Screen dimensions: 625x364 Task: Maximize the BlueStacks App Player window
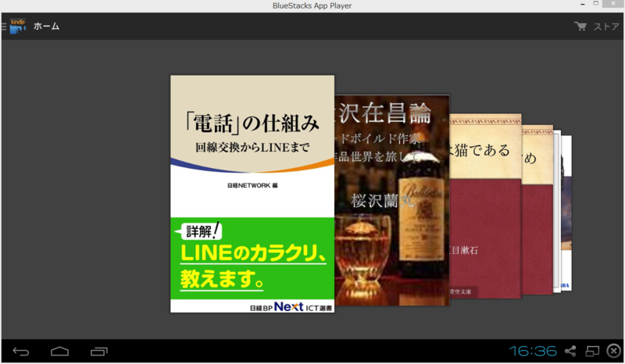pos(595,4)
